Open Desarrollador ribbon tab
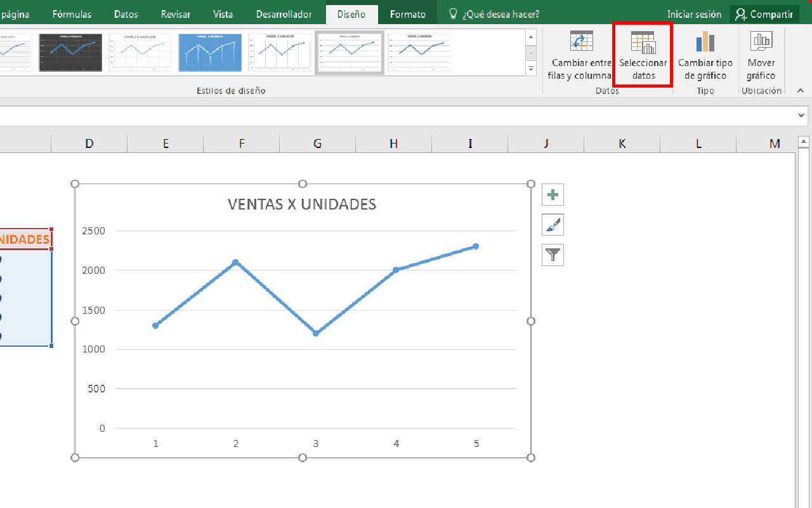Screen dimensions: 812x508 284,14
